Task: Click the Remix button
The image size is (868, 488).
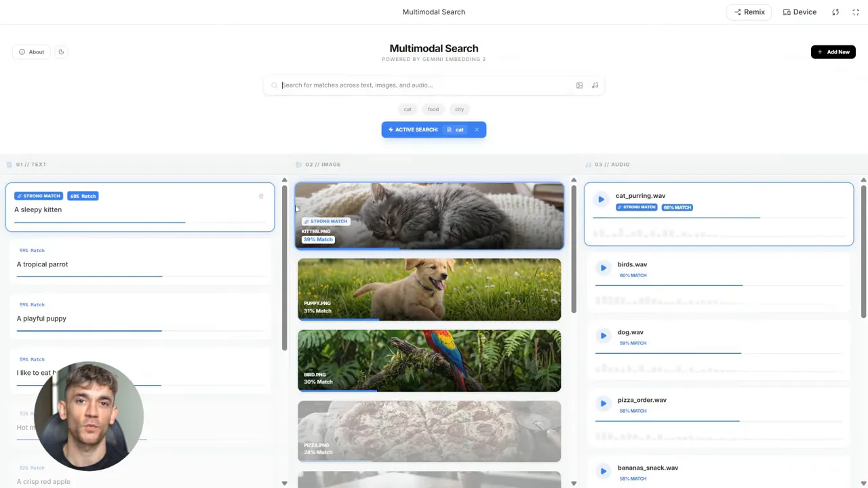Action: pyautogui.click(x=749, y=12)
